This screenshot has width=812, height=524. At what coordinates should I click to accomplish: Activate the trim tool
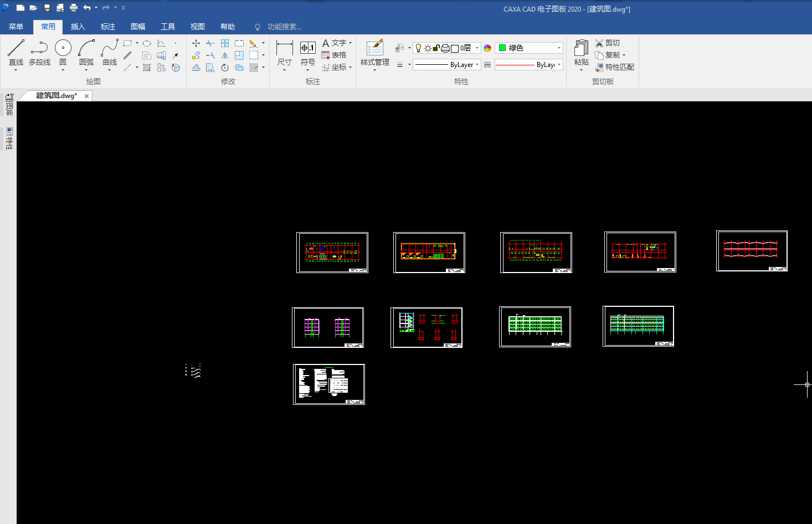tap(210, 43)
